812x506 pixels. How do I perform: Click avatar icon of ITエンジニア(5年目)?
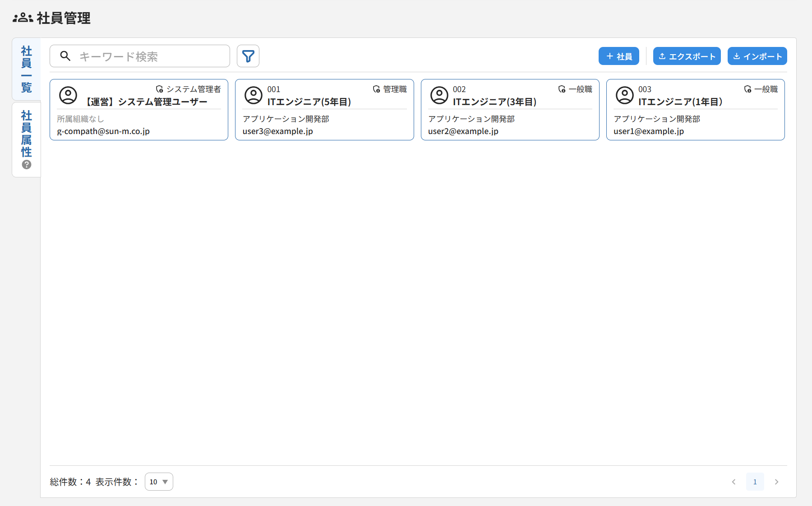[254, 95]
